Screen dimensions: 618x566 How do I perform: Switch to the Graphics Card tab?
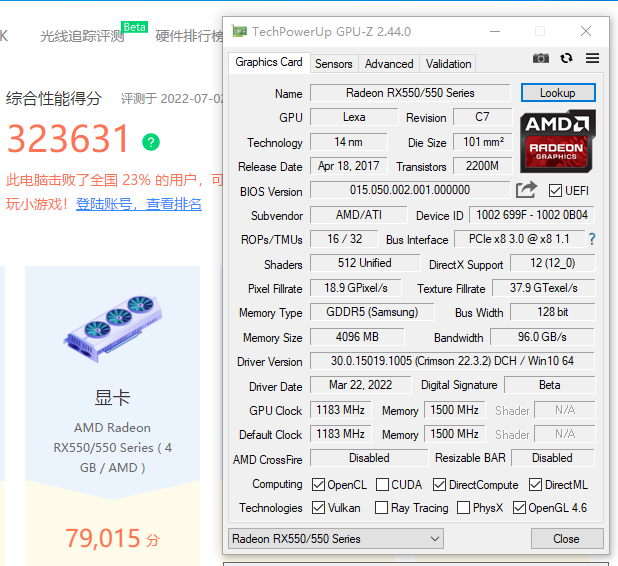click(269, 62)
